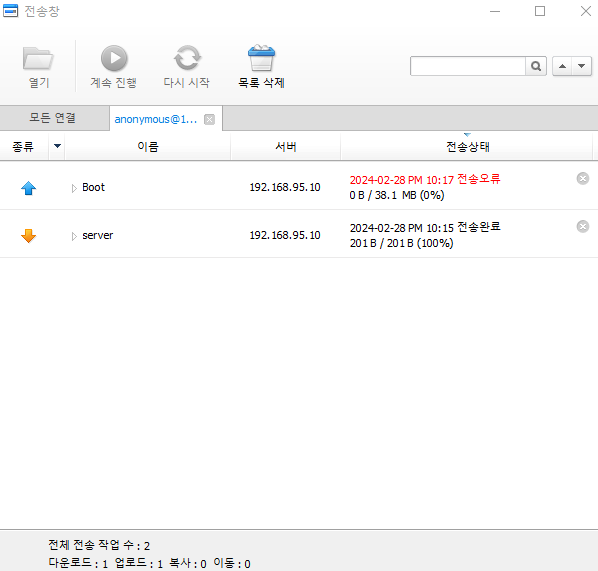The width and height of the screenshot is (598, 571).
Task: Focus the search input field
Action: point(468,66)
